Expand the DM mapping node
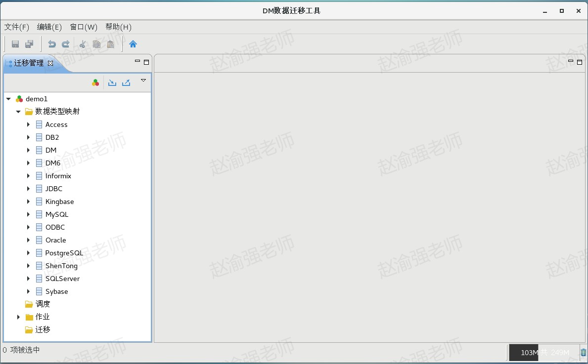Image resolution: width=588 pixels, height=364 pixels. (28, 150)
